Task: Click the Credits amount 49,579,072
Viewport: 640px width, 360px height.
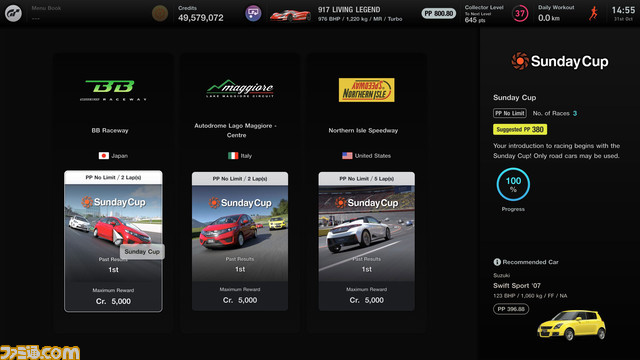Action: tap(200, 18)
